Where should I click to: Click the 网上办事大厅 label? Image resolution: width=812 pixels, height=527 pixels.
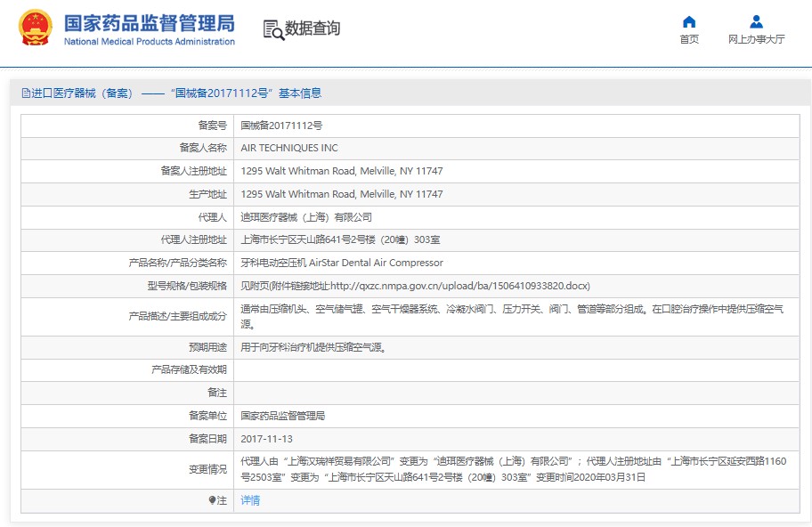pyautogui.click(x=756, y=39)
